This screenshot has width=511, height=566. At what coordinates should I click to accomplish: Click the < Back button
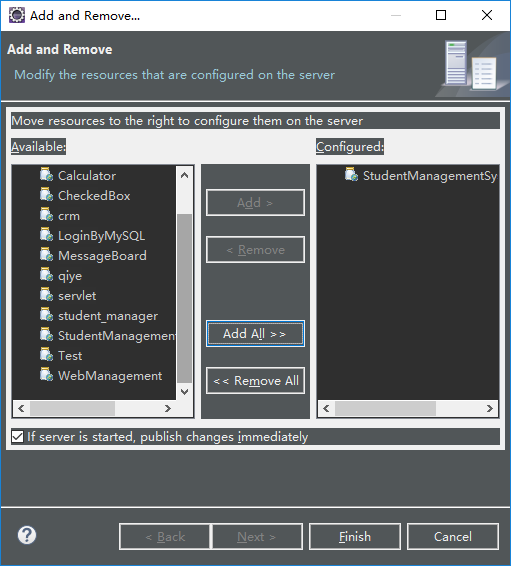pos(165,536)
